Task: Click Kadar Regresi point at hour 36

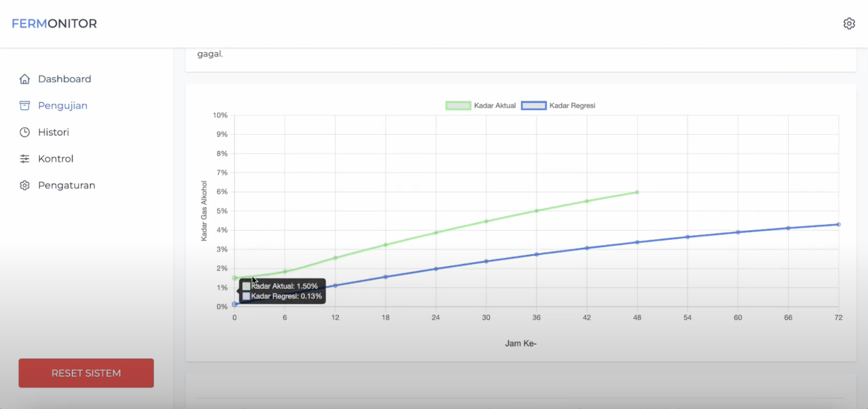Action: point(536,254)
